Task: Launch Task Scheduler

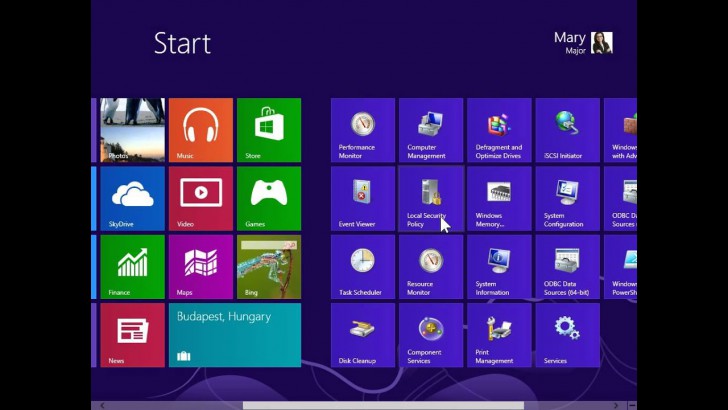Action: pos(363,267)
